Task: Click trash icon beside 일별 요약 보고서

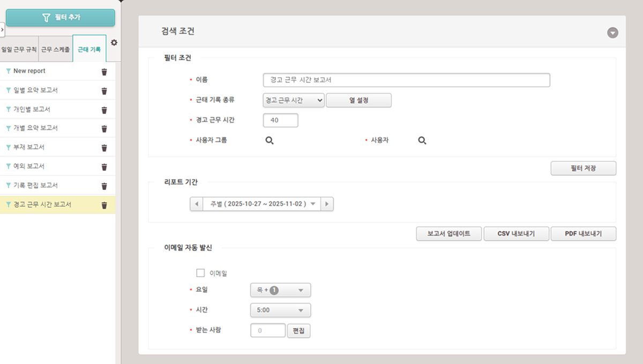Action: click(104, 90)
